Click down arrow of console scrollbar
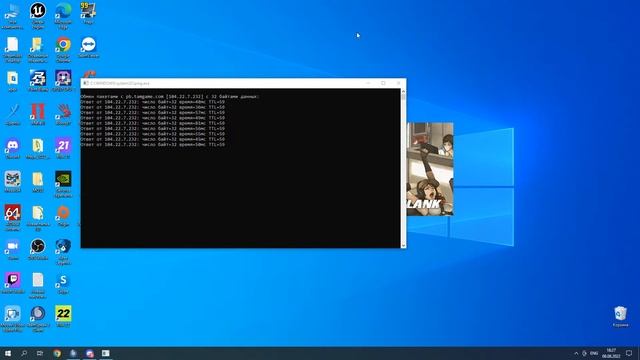This screenshot has height=360, width=640. pyautogui.click(x=403, y=245)
